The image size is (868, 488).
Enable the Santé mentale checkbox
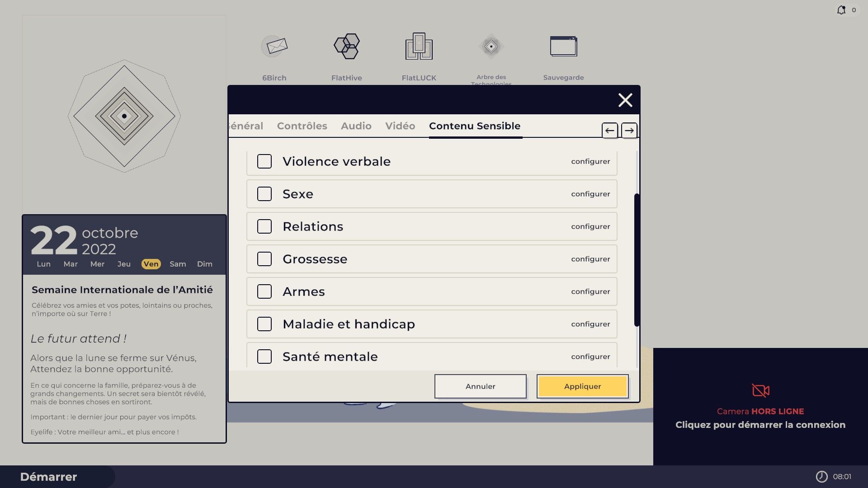(x=264, y=357)
